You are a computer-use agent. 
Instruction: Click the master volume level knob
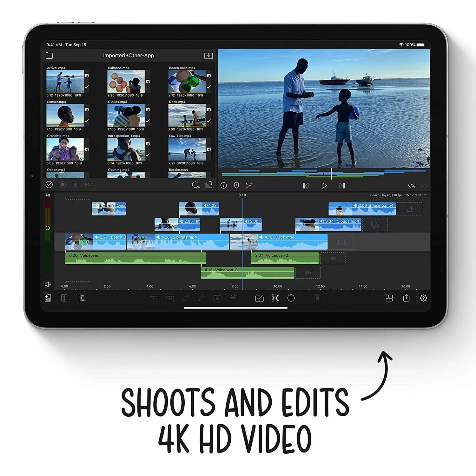coord(48,228)
